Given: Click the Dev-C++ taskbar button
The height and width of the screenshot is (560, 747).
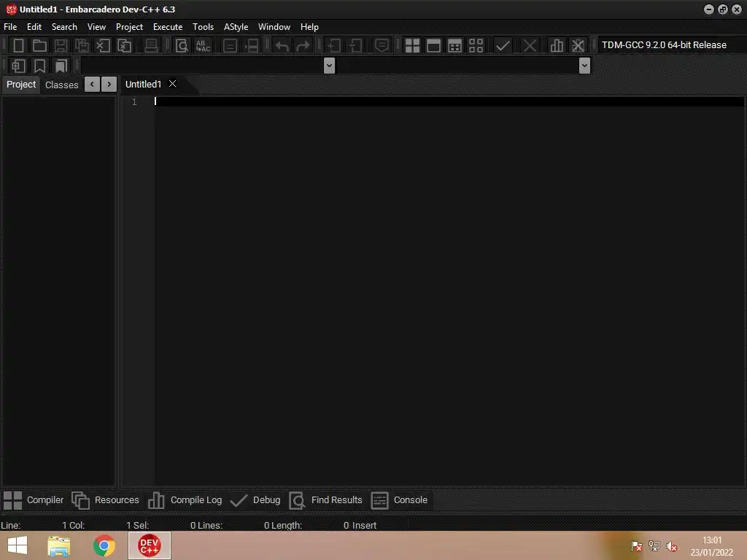Looking at the screenshot, I should tap(149, 545).
